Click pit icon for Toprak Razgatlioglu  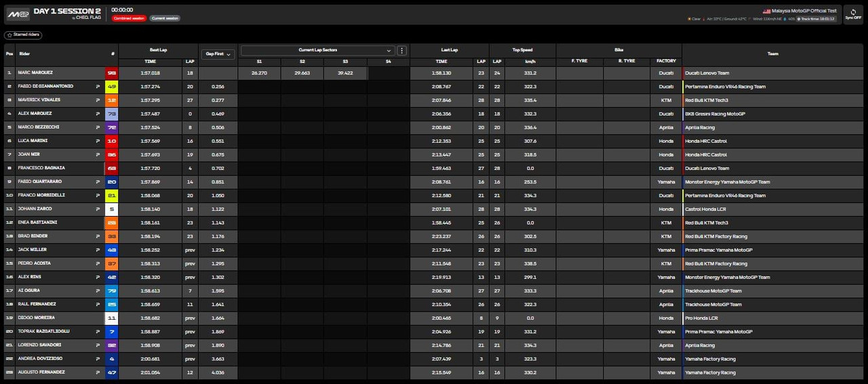pos(98,331)
